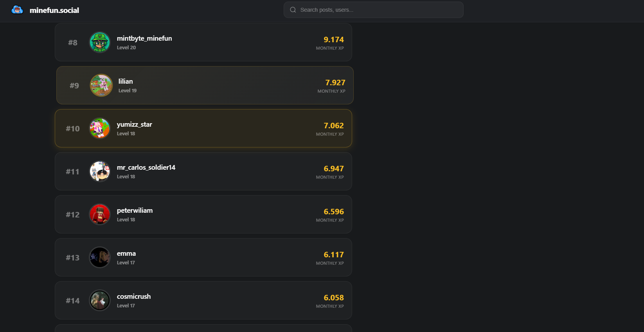Viewport: 644px width, 332px height.
Task: Open the lilian username link
Action: point(126,81)
